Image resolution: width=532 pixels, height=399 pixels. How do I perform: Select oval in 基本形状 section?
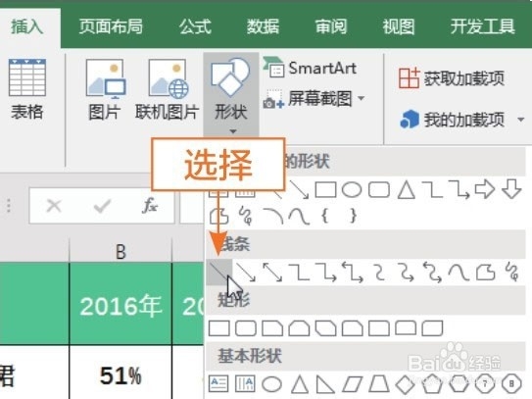(x=271, y=384)
